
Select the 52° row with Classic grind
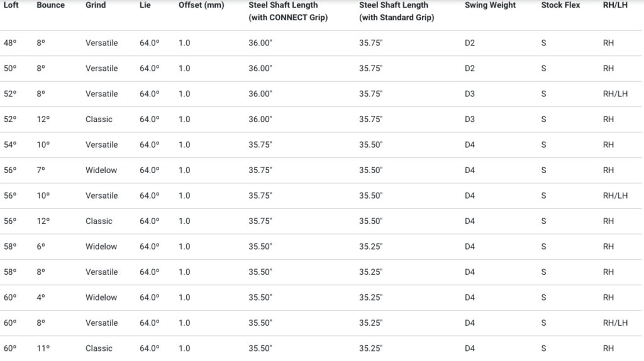click(x=321, y=119)
